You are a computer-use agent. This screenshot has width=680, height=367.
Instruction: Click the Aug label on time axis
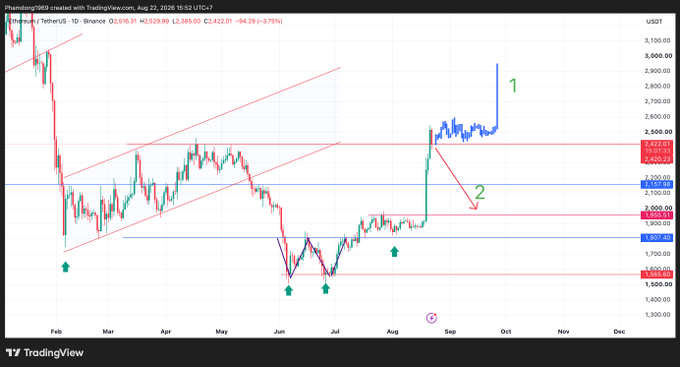392,331
